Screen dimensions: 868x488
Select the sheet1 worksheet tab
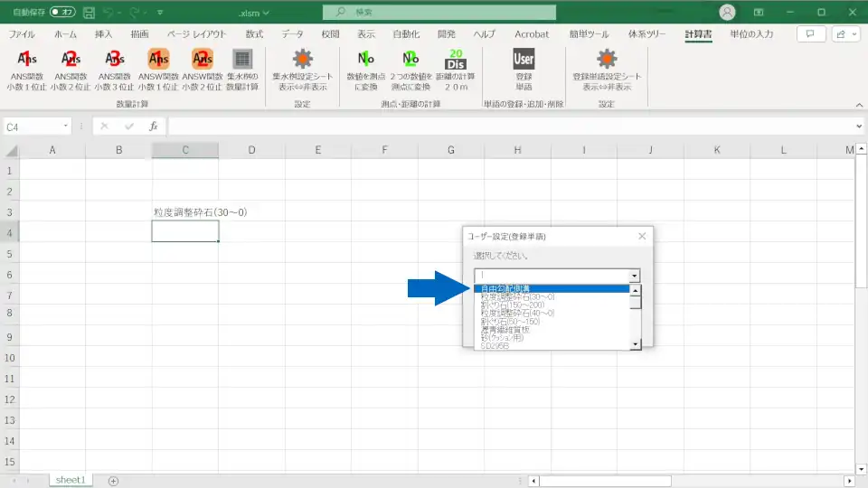coord(71,480)
